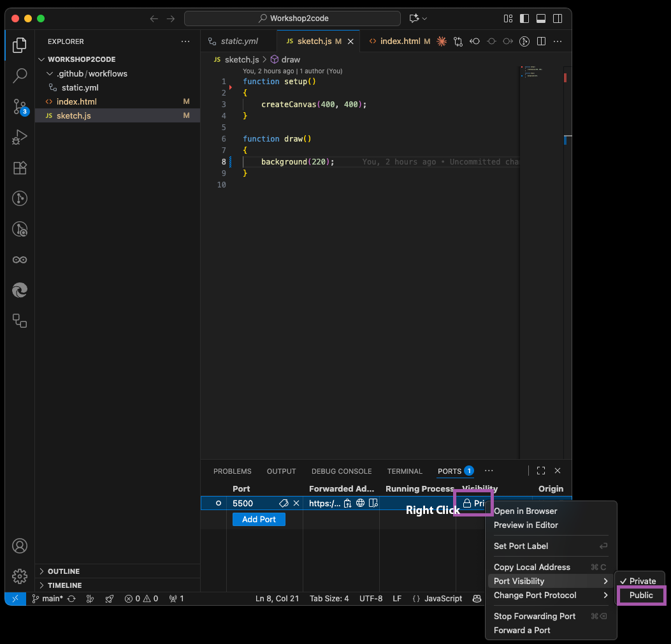Close the bottom panel

[558, 471]
